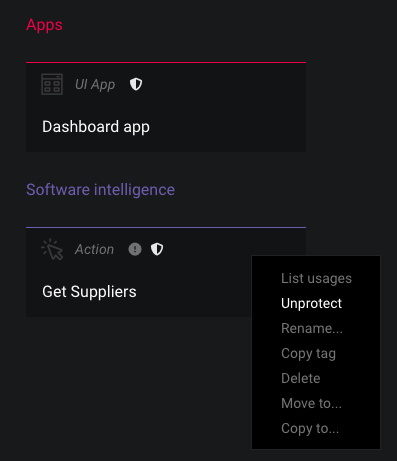The height and width of the screenshot is (461, 397).
Task: Click the Apps section heading
Action: 44,25
